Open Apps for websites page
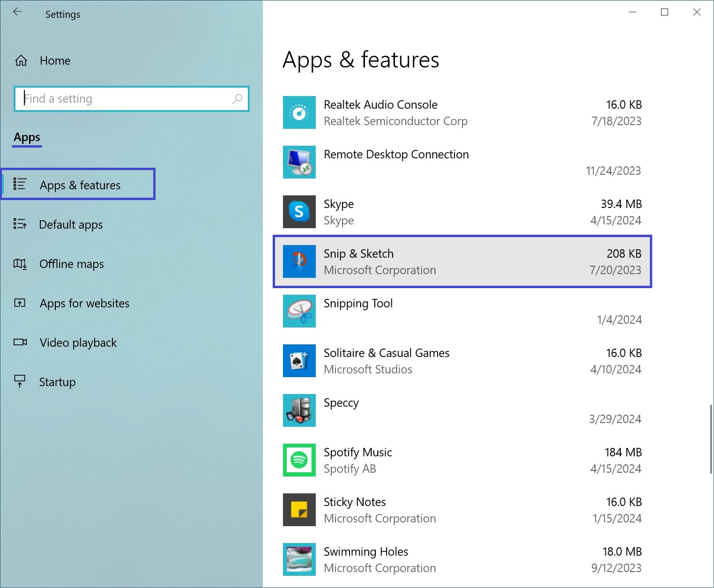Viewport: 714px width, 588px height. (84, 304)
